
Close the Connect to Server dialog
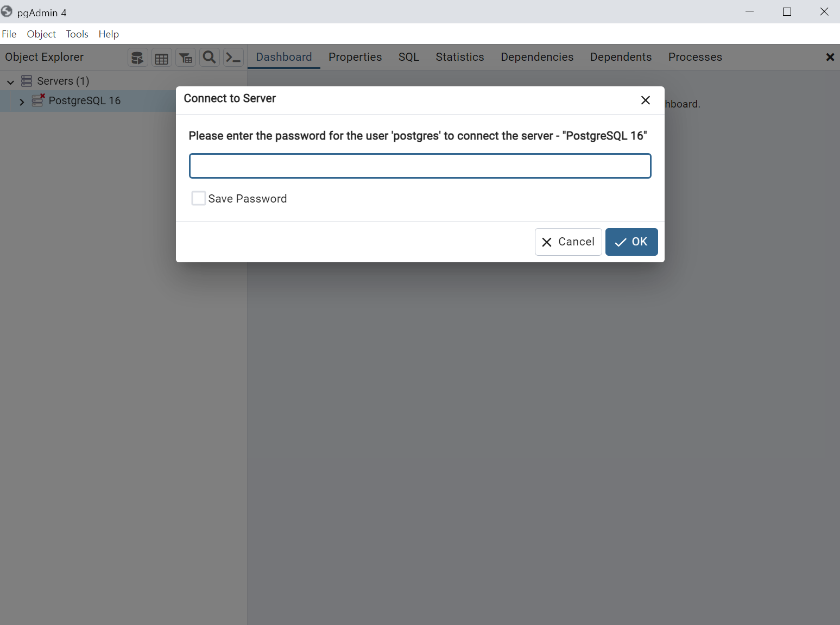[x=646, y=100]
